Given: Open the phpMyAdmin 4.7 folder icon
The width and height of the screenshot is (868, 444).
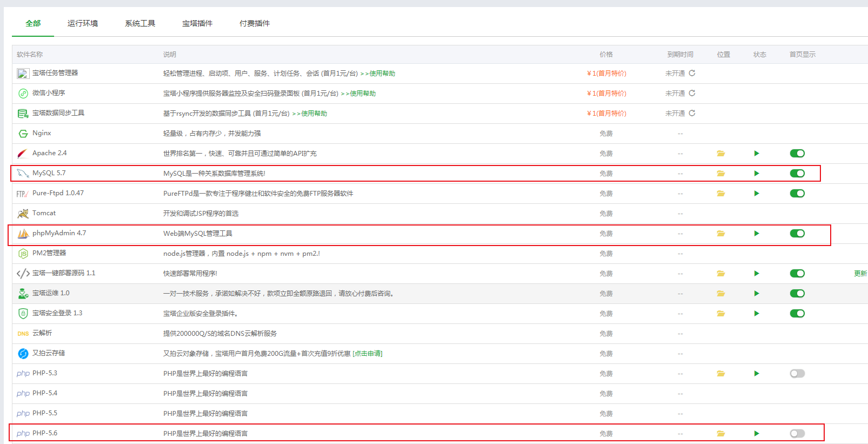Looking at the screenshot, I should (721, 234).
